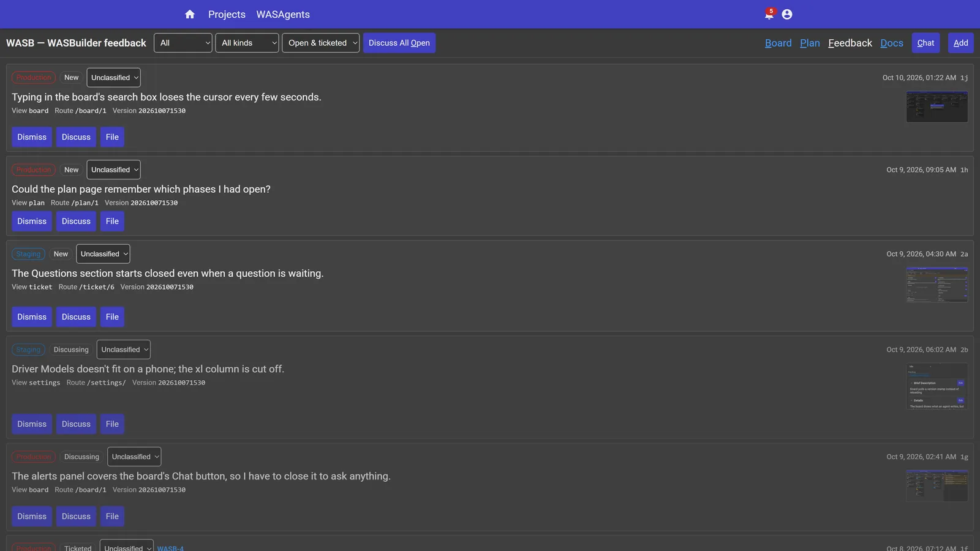Discuss the search box cursor feedback
This screenshot has width=980, height=551.
point(76,137)
